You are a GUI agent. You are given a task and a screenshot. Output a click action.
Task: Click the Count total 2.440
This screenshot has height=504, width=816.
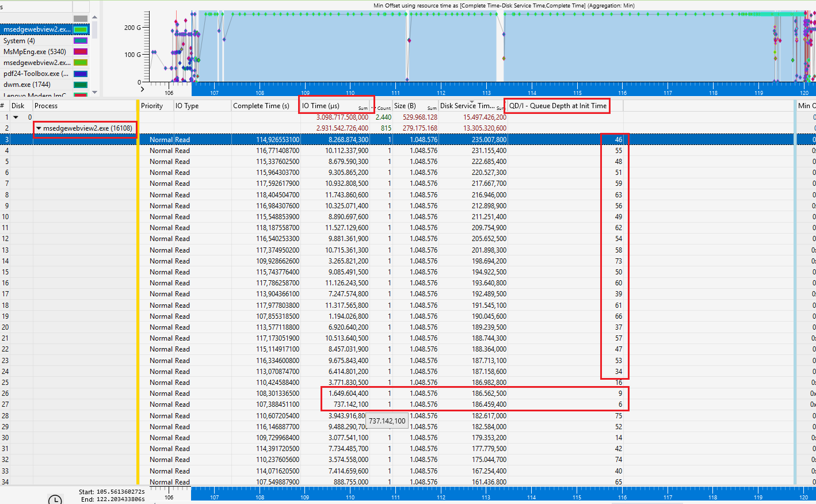384,117
